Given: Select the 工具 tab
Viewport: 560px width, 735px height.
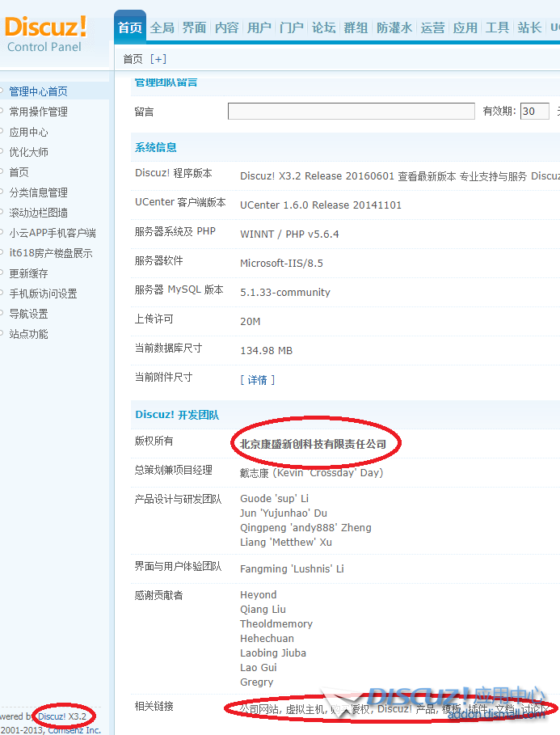Looking at the screenshot, I should tap(498, 27).
